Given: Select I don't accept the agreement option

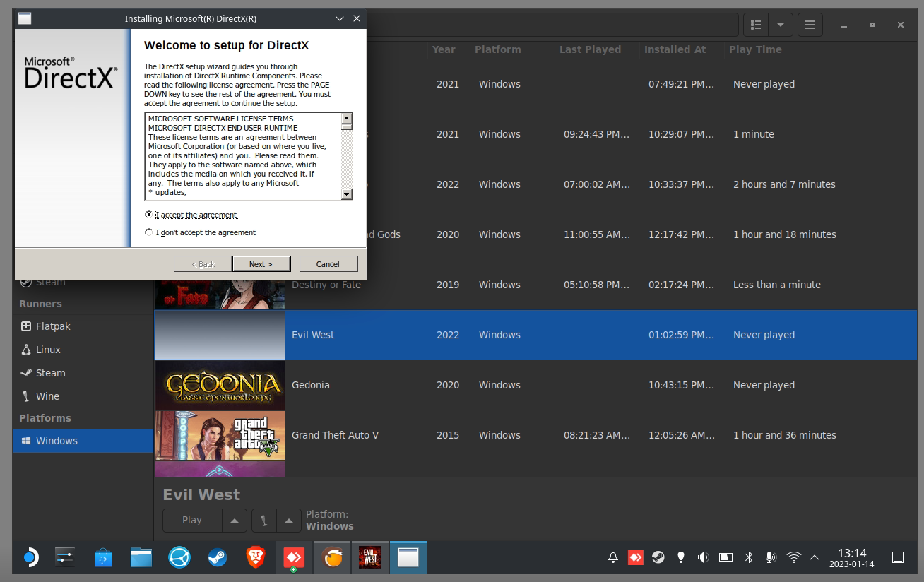Looking at the screenshot, I should pyautogui.click(x=200, y=232).
